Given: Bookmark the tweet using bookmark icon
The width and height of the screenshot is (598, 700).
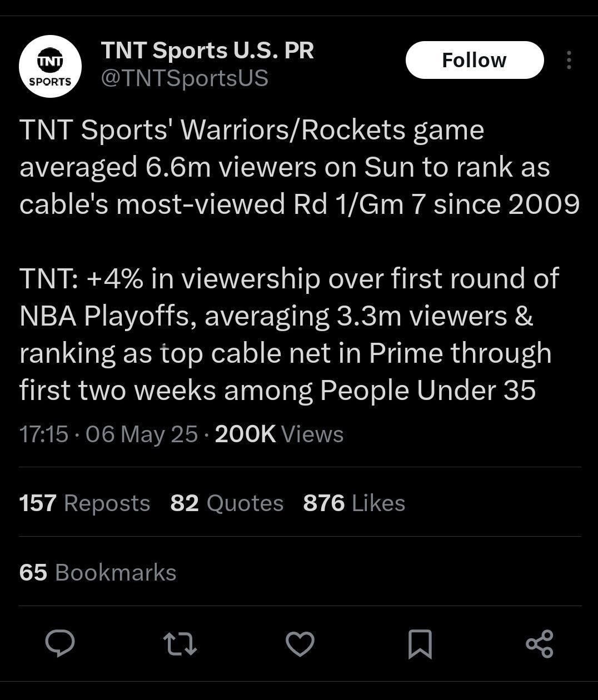Looking at the screenshot, I should 420,644.
